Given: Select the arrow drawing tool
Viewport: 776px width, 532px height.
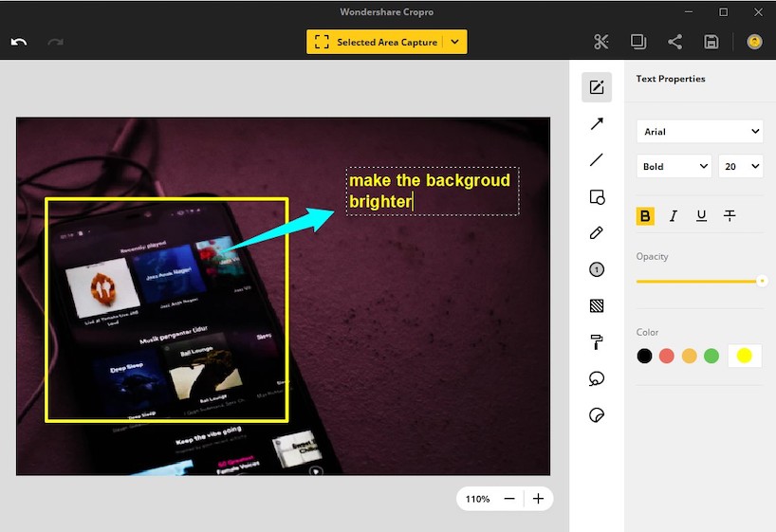Looking at the screenshot, I should 597,123.
